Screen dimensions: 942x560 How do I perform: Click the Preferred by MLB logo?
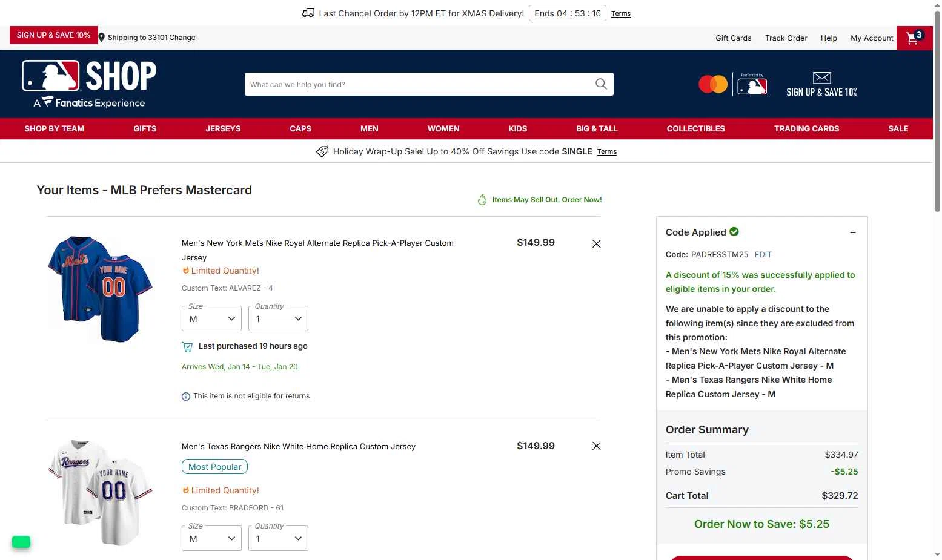[752, 84]
